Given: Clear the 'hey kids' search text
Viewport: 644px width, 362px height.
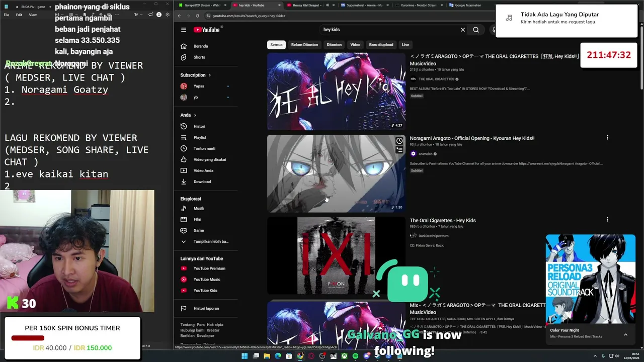Looking at the screenshot, I should [463, 30].
